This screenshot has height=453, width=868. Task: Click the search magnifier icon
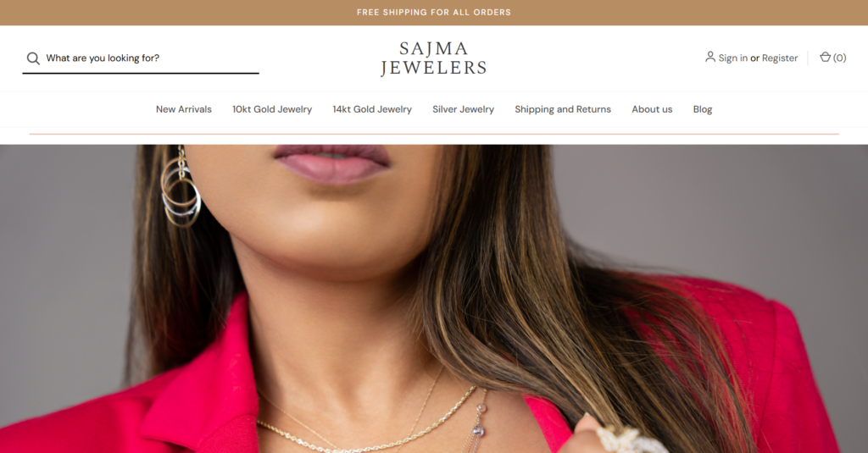[33, 58]
